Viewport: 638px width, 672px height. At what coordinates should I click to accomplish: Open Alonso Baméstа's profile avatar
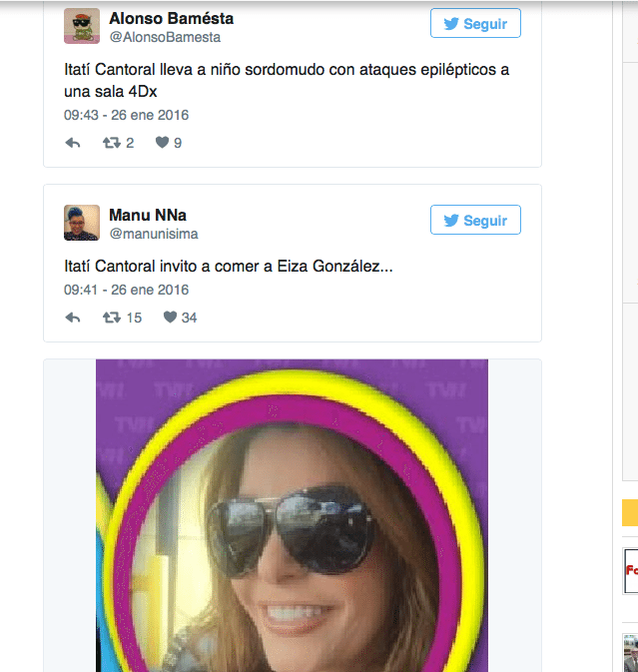(82, 26)
